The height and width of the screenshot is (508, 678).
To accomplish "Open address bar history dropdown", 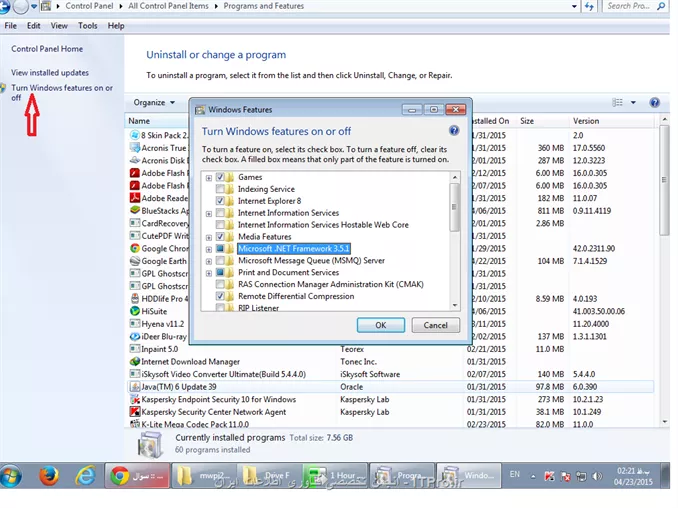I will click(x=574, y=6).
